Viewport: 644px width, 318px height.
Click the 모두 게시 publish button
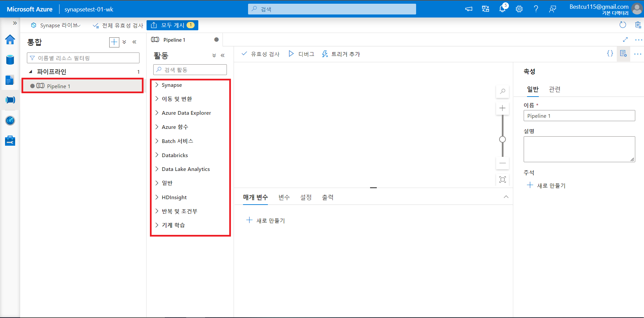click(x=172, y=25)
